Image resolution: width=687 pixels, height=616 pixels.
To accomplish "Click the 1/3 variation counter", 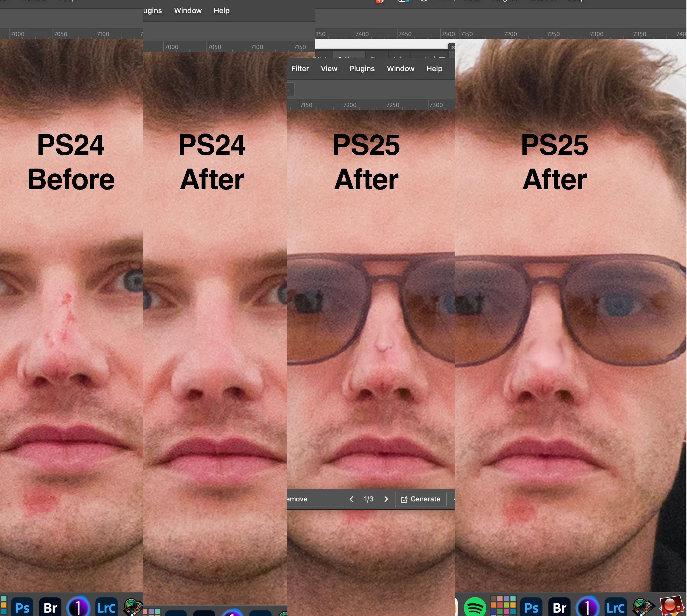I will tap(368, 499).
